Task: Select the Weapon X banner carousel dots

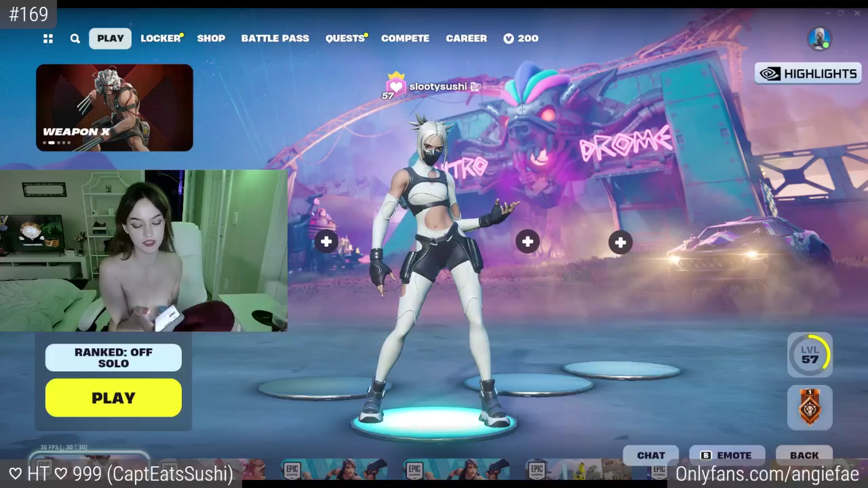Action: click(57, 143)
